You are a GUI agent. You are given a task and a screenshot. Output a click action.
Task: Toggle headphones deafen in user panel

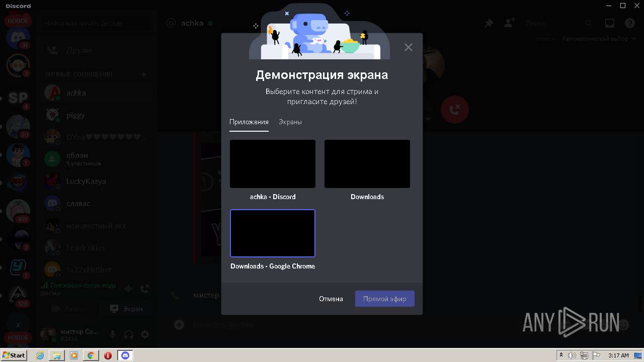point(129,334)
